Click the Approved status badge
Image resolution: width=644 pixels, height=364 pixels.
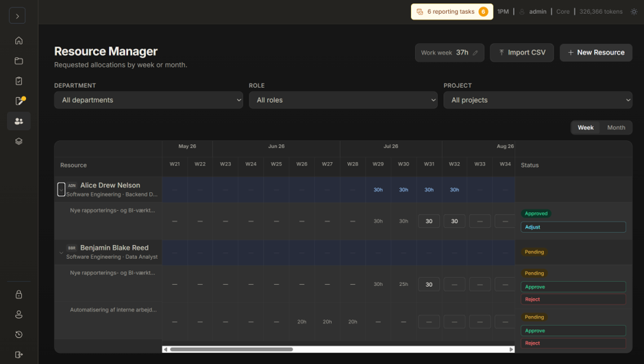(x=536, y=213)
